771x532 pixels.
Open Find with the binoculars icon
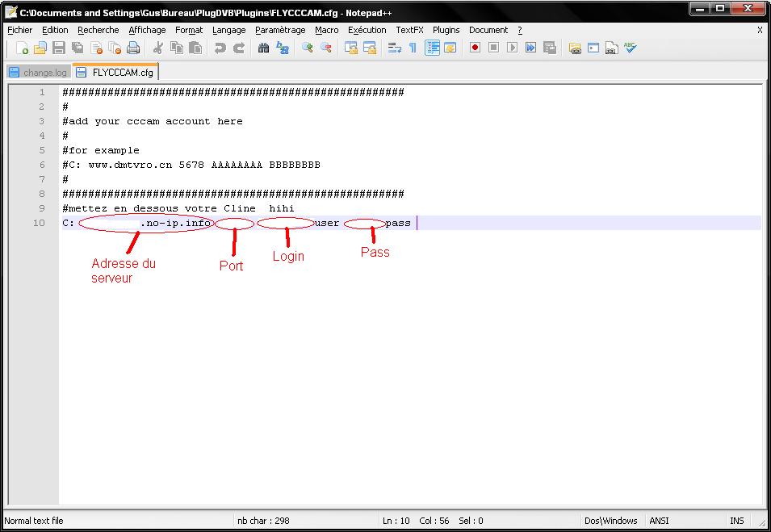coord(263,48)
